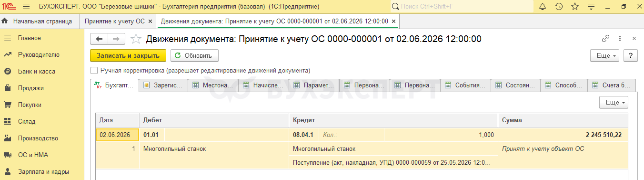
Task: Open the home Начальная страница tab
Action: click(x=38, y=21)
